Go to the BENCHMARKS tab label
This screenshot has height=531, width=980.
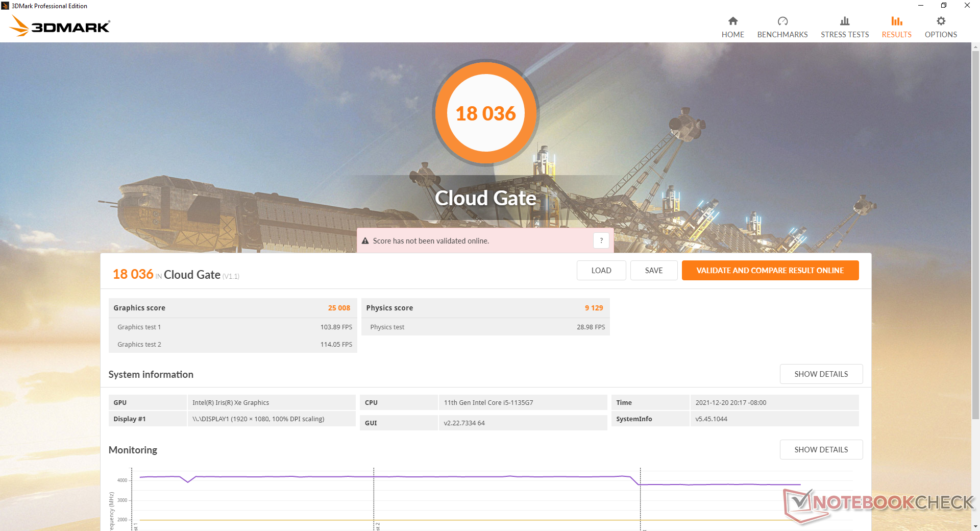(x=782, y=35)
